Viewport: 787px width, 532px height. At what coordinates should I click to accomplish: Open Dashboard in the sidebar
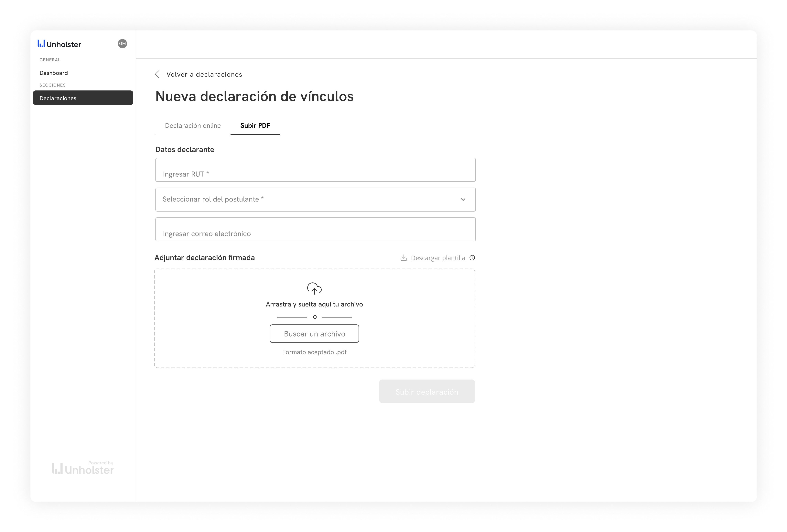tap(53, 73)
